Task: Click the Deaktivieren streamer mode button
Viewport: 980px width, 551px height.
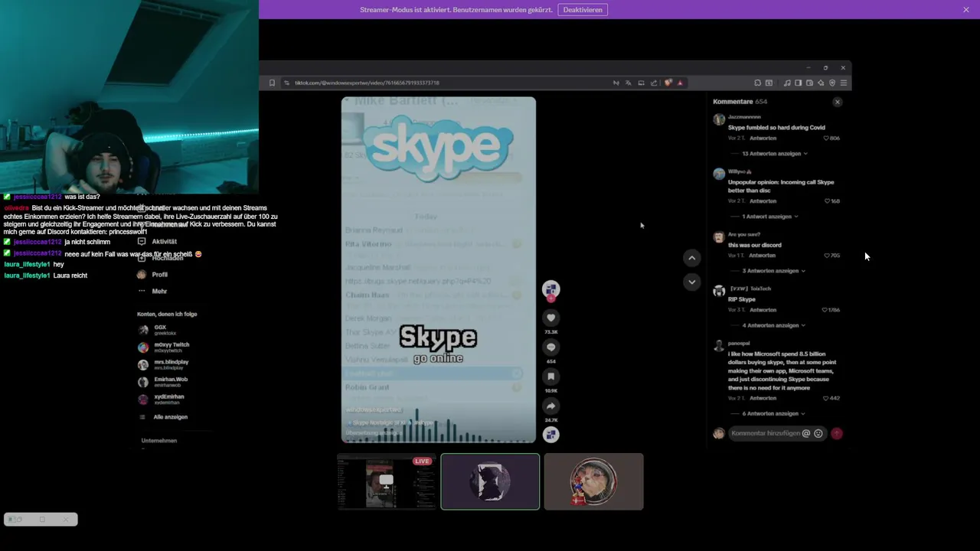Action: pyautogui.click(x=583, y=10)
